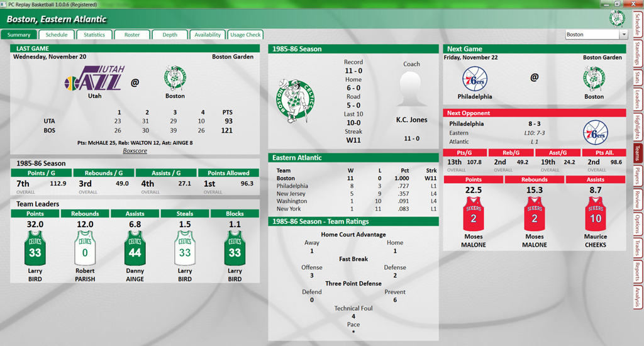Select the Roster tab
The height and width of the screenshot is (346, 644).
coord(132,35)
